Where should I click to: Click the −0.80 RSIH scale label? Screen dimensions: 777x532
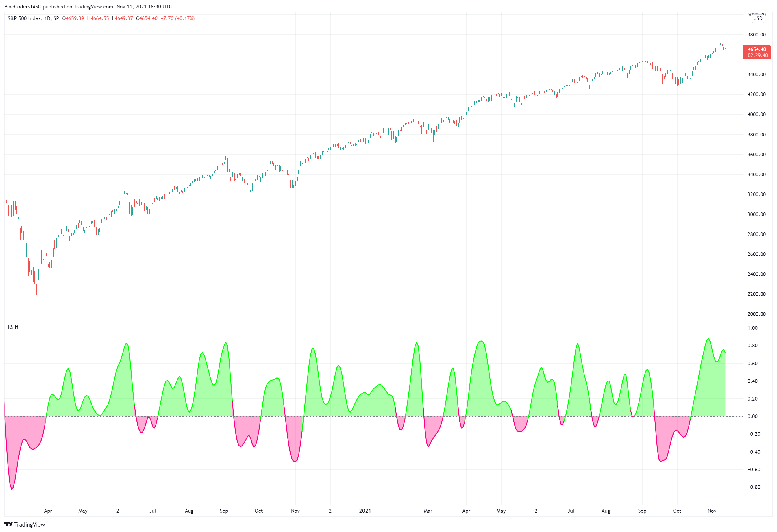click(754, 487)
